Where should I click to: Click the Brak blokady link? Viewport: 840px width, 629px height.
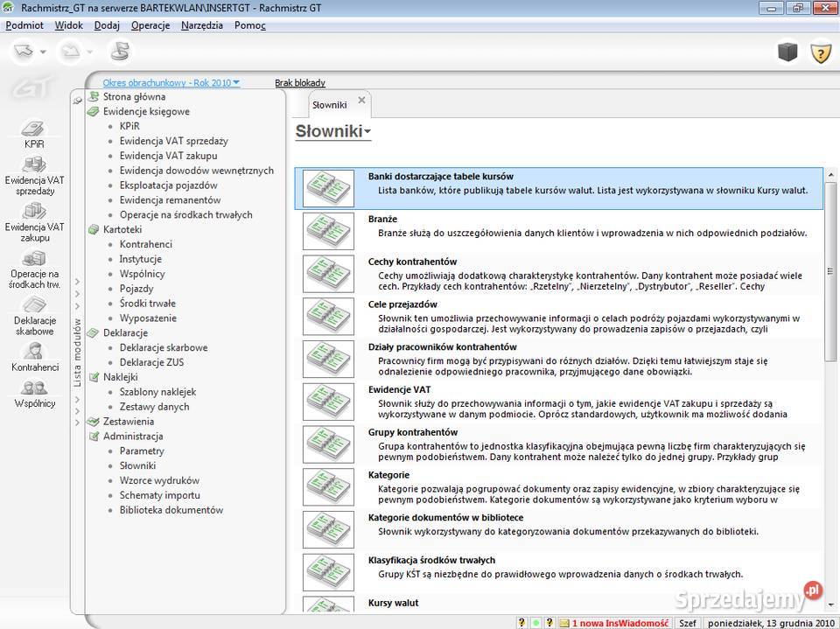pyautogui.click(x=300, y=82)
